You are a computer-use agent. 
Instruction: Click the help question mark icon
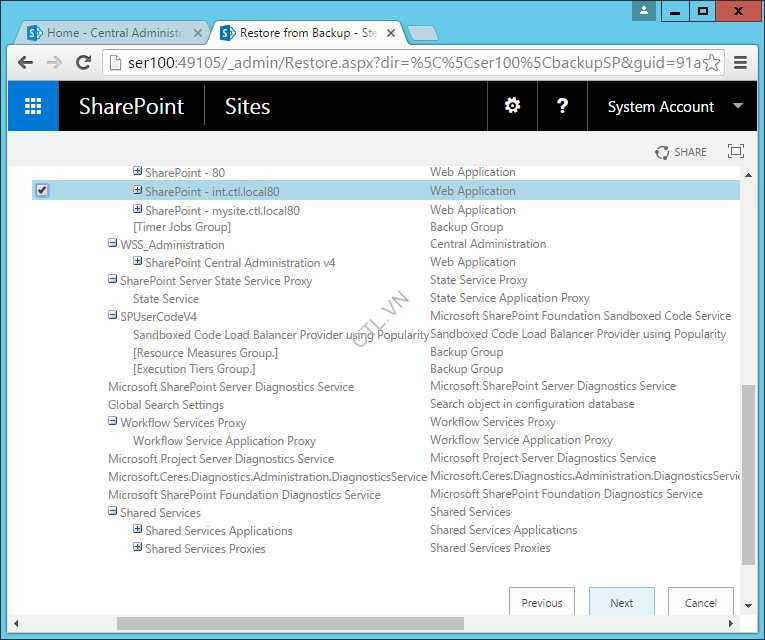tap(562, 106)
